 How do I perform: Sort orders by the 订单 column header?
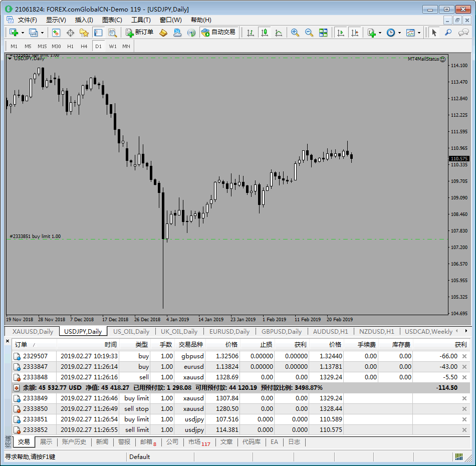click(34, 345)
